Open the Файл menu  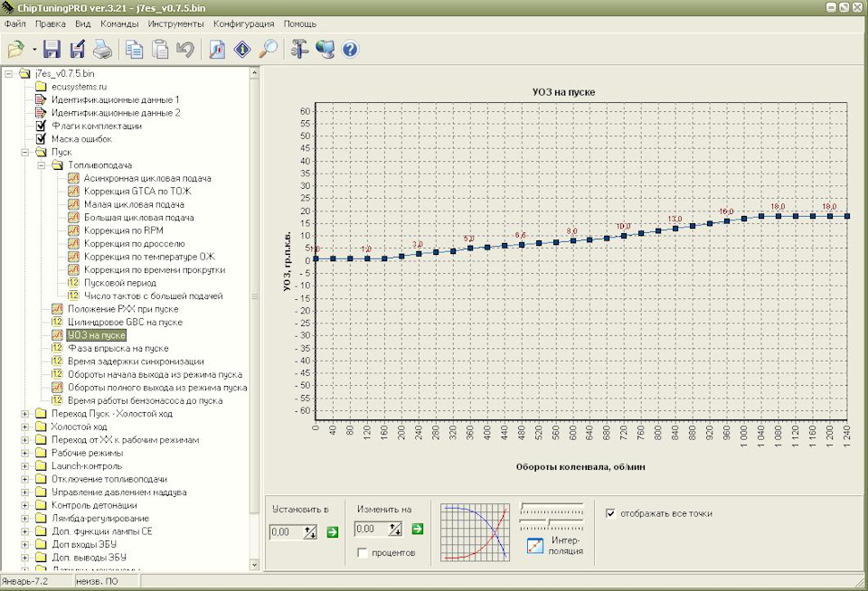point(15,23)
